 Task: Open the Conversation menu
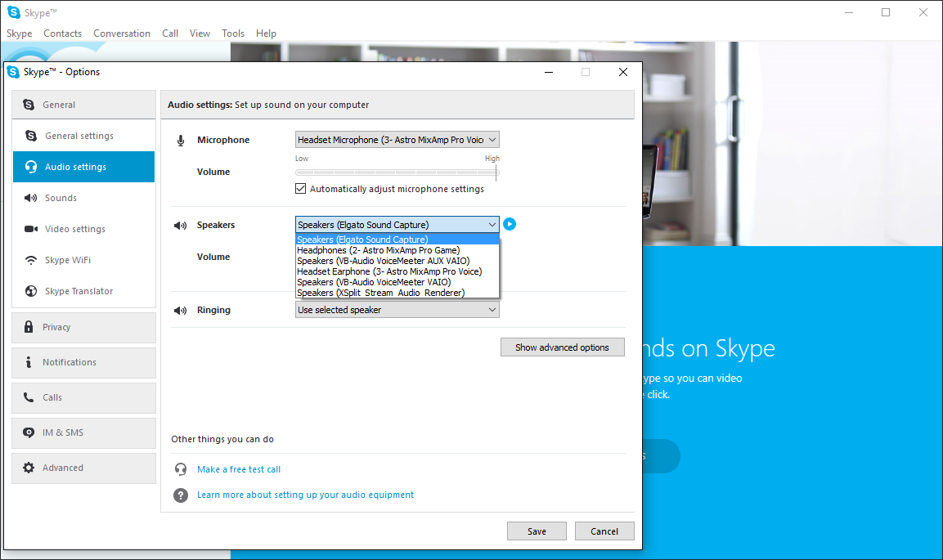tap(122, 34)
